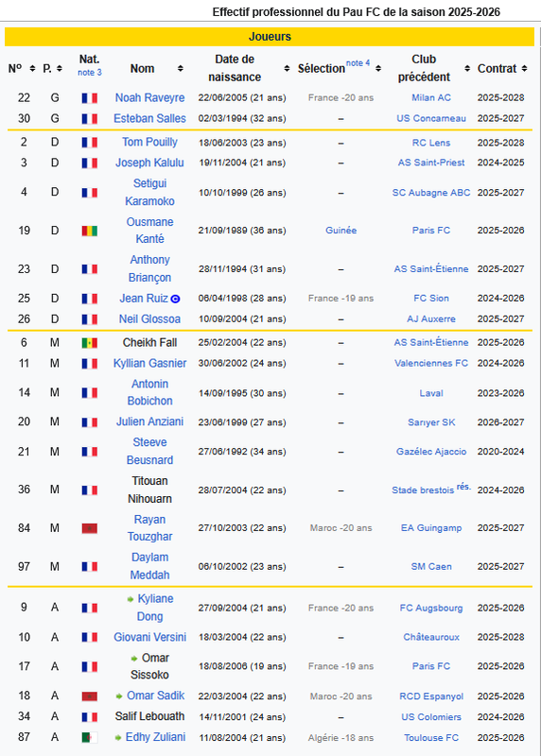This screenshot has width=541, height=756.
Task: Open the Toulouse FC club link
Action: point(431,738)
